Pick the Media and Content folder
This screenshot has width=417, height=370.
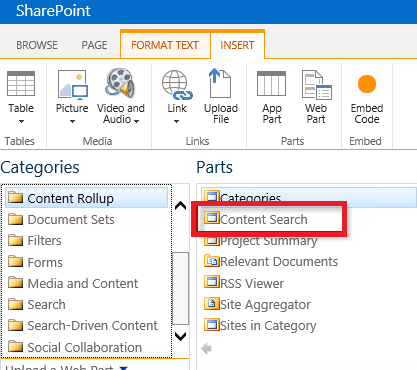pos(73,283)
